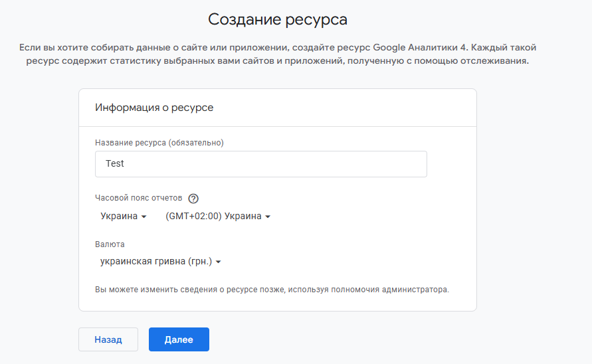Click the arrow next to country Украина

coord(144,217)
